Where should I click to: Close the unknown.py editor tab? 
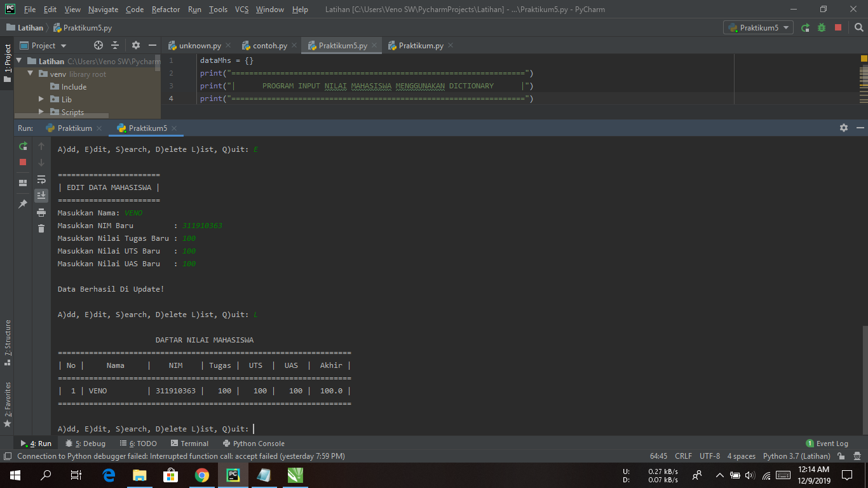coord(228,46)
